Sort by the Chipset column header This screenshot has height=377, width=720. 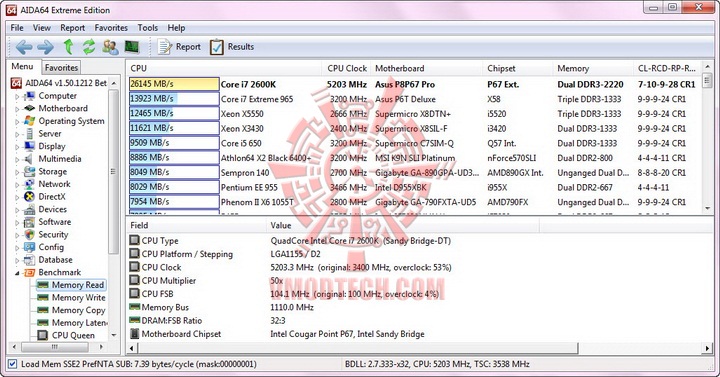tap(518, 68)
